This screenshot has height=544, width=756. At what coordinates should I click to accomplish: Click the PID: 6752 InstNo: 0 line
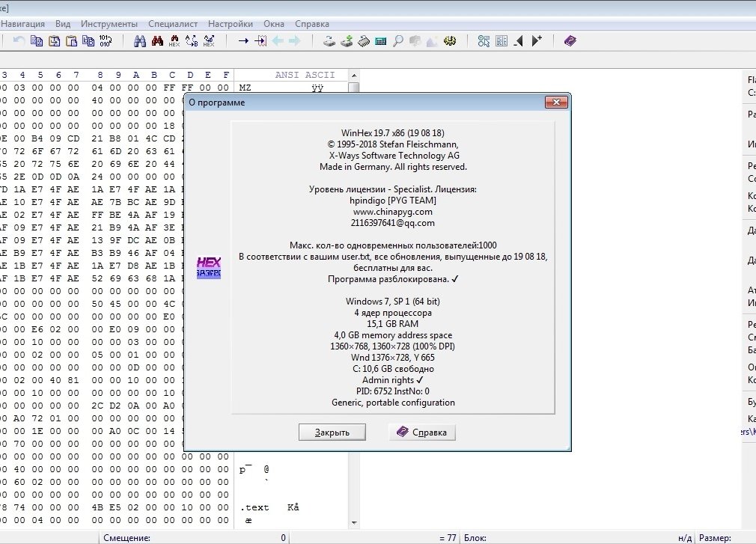393,391
